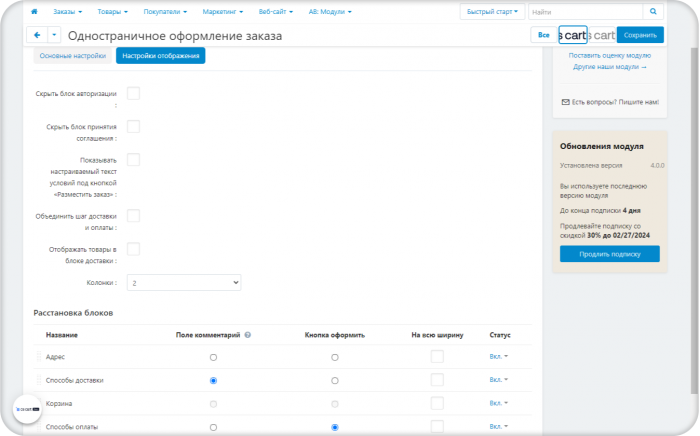The height and width of the screenshot is (436, 700).
Task: Focus the Найти search field
Action: pos(586,12)
